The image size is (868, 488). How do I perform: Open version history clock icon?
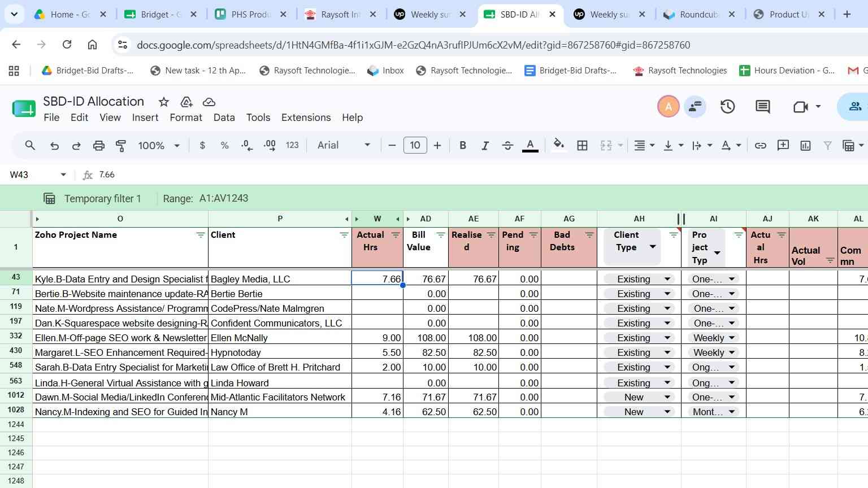click(x=727, y=106)
